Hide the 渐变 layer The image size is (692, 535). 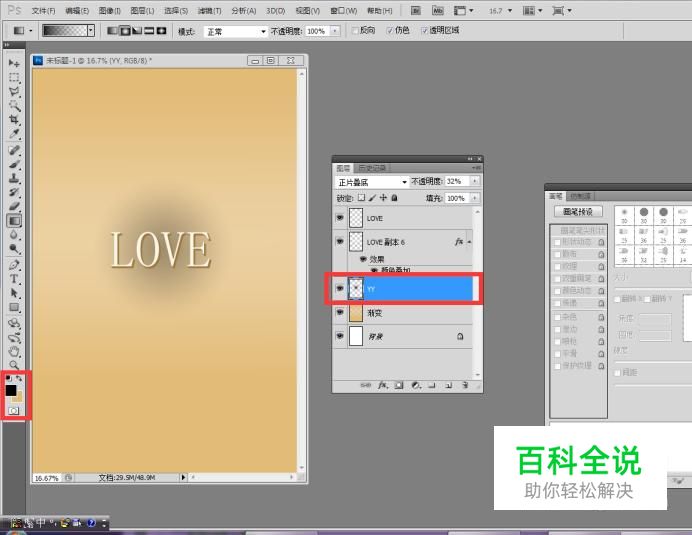click(x=340, y=312)
